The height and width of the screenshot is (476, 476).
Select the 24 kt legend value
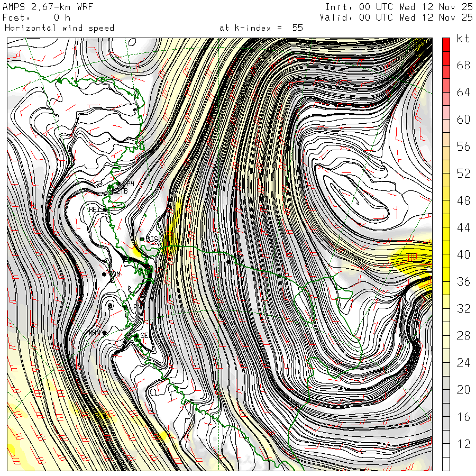[463, 363]
